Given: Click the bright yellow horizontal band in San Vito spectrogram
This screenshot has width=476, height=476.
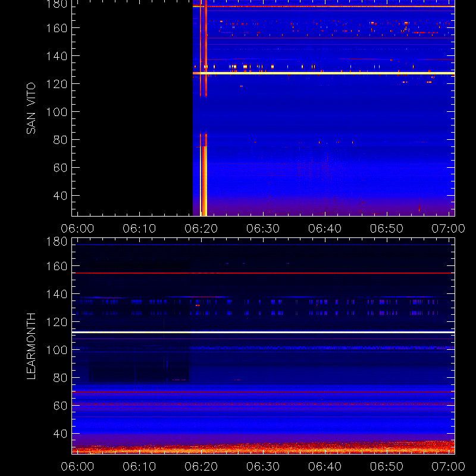Looking at the screenshot, I should [324, 73].
